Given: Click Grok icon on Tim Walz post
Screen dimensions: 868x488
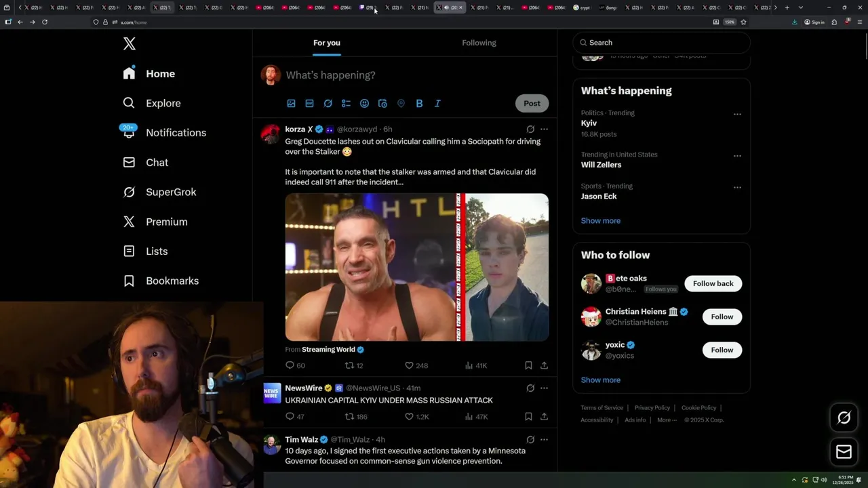Looking at the screenshot, I should point(530,440).
